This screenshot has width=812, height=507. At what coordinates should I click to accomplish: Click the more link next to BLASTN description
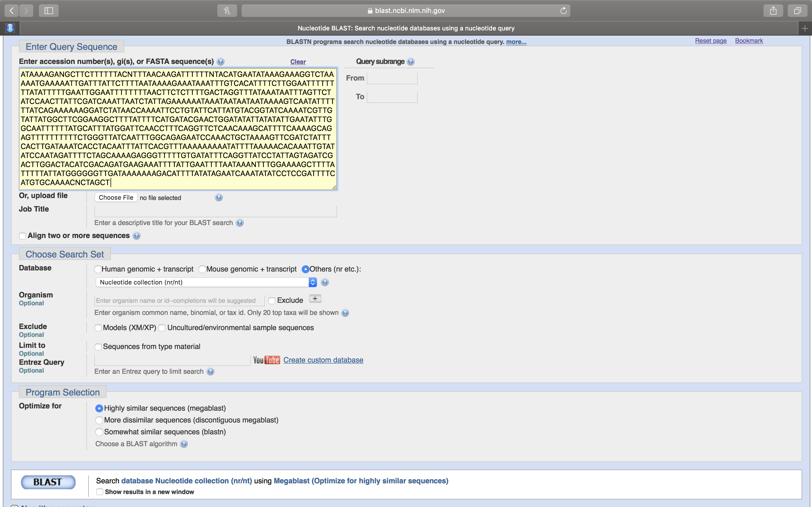[516, 41]
